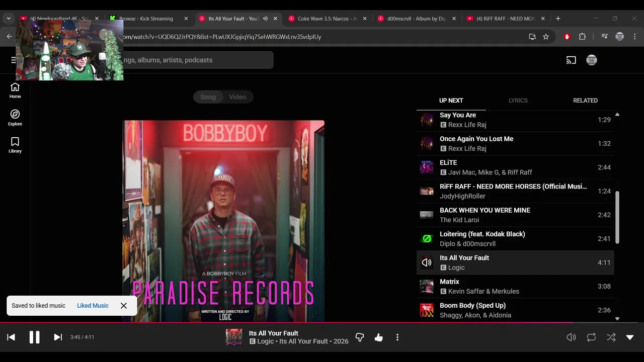Open the browser tab search dropdown
The image size is (644, 362).
[9, 19]
